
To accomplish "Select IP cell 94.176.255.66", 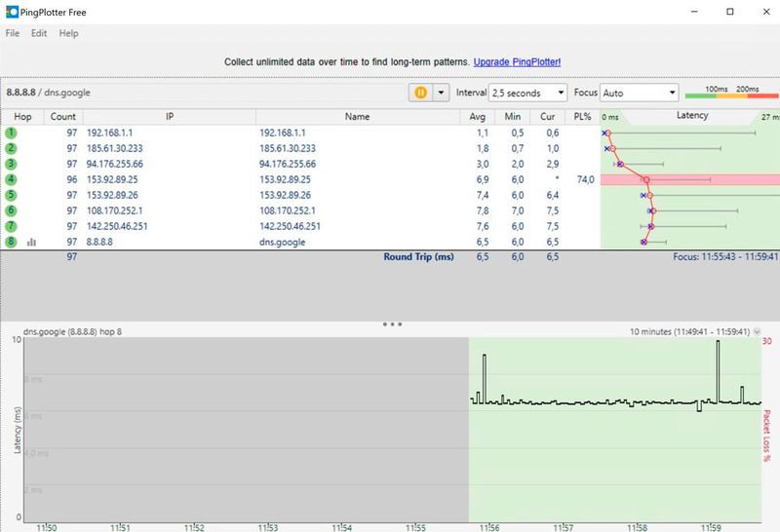I will 114,164.
